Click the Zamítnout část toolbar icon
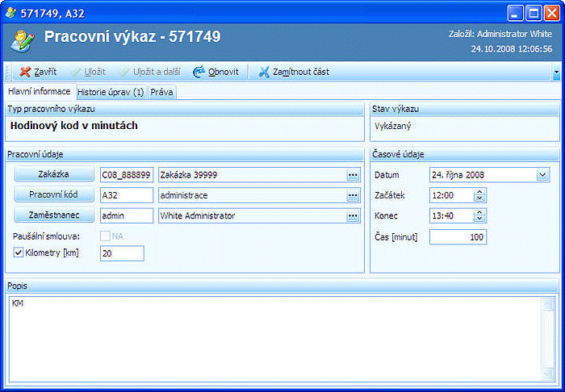 (264, 72)
